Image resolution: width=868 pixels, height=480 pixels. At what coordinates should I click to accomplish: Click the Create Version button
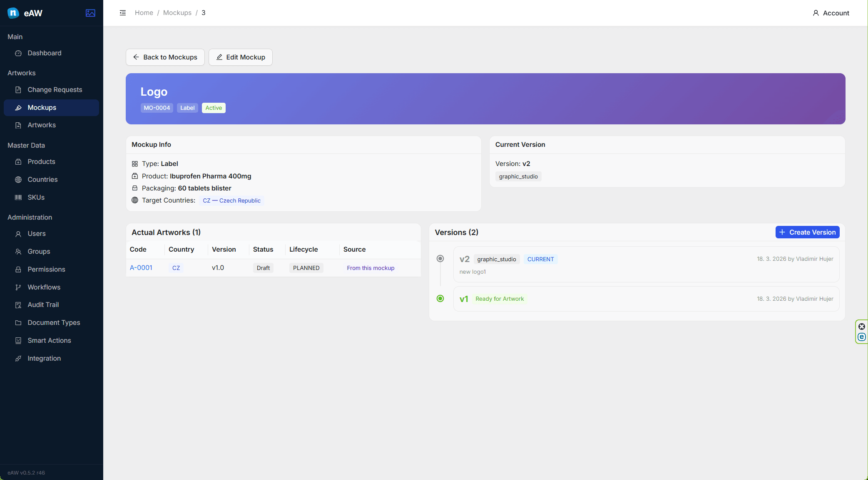point(807,232)
